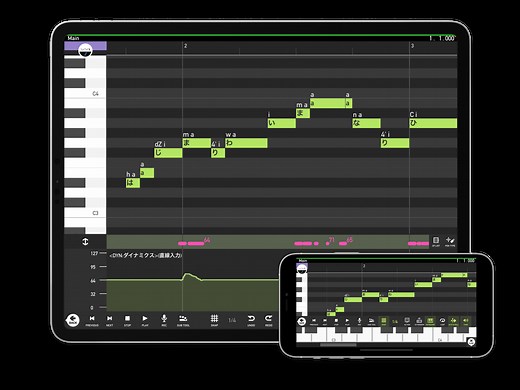Viewport: 520px width, 390px height.
Task: Undo the last edit on tablet
Action: click(251, 320)
